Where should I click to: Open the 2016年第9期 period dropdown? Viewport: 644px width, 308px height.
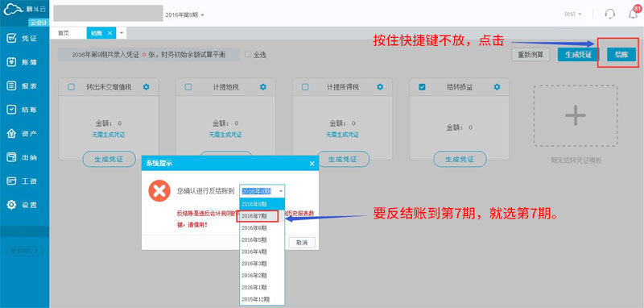[185, 15]
